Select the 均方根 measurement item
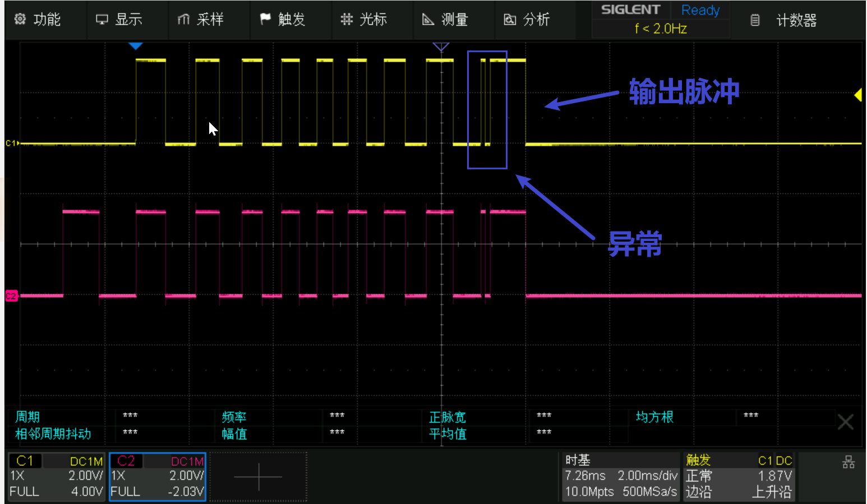The width and height of the screenshot is (867, 504). pos(654,417)
